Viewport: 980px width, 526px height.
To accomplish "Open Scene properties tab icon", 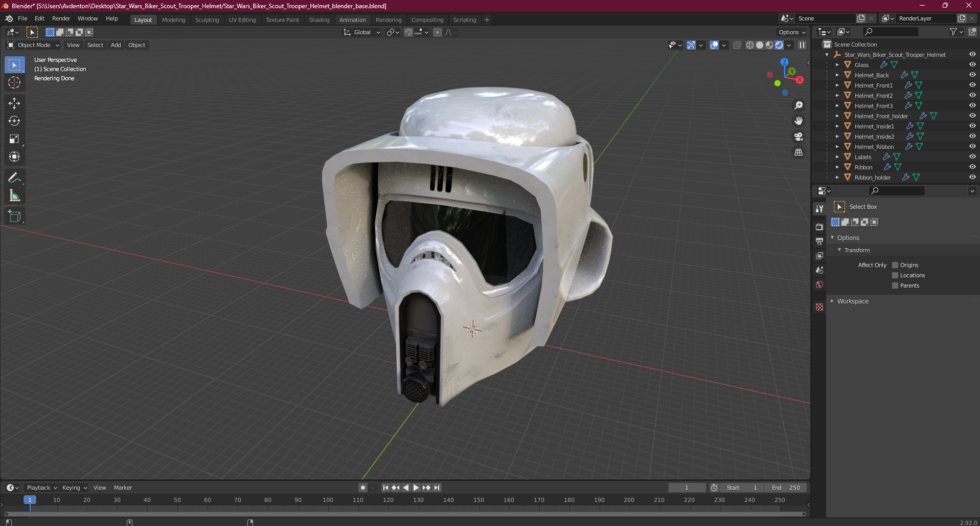I will 819,270.
